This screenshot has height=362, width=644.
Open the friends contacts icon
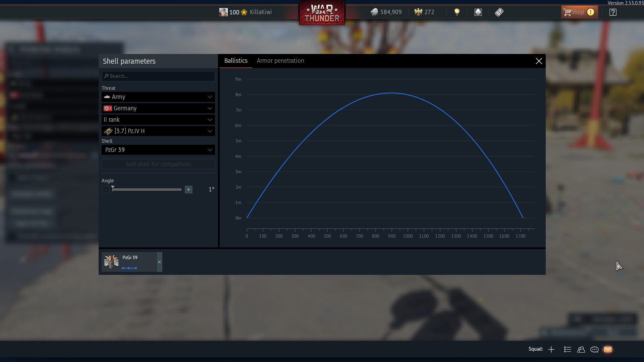[x=581, y=349]
